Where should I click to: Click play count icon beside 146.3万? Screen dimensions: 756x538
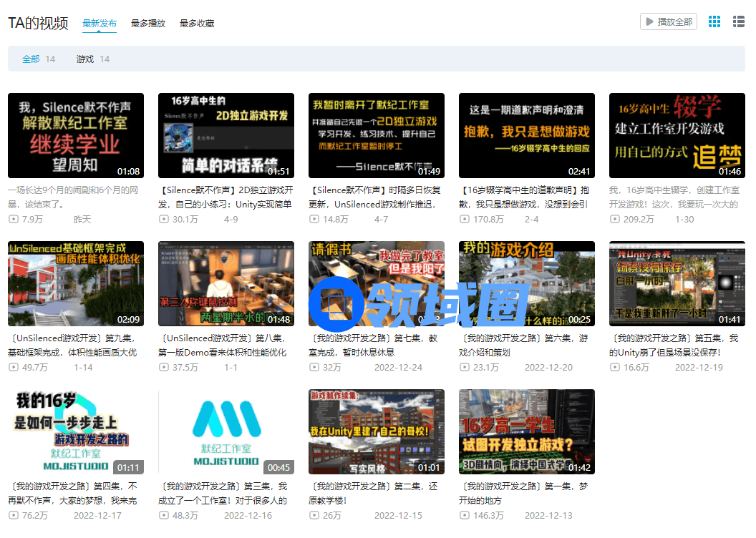(464, 516)
